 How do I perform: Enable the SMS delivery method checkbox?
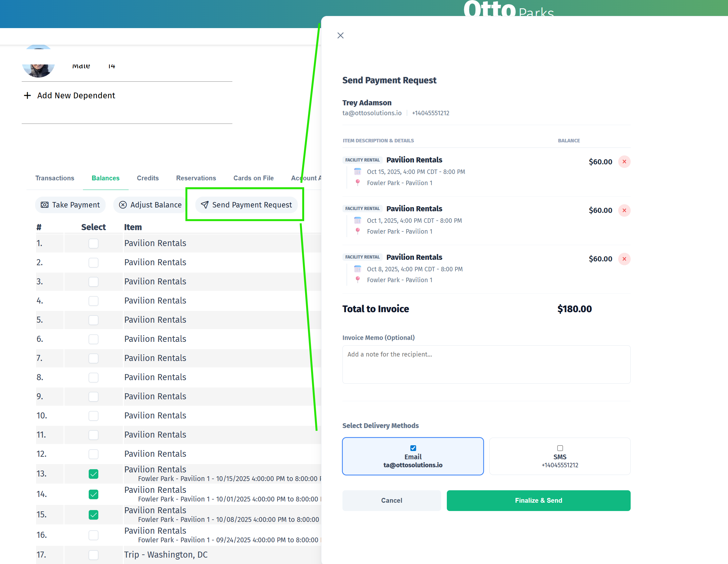click(560, 448)
